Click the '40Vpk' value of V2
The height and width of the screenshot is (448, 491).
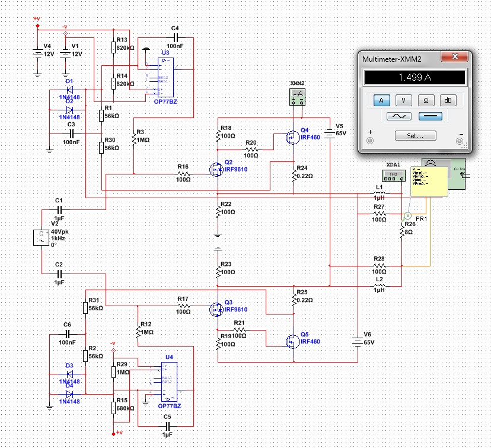59,232
